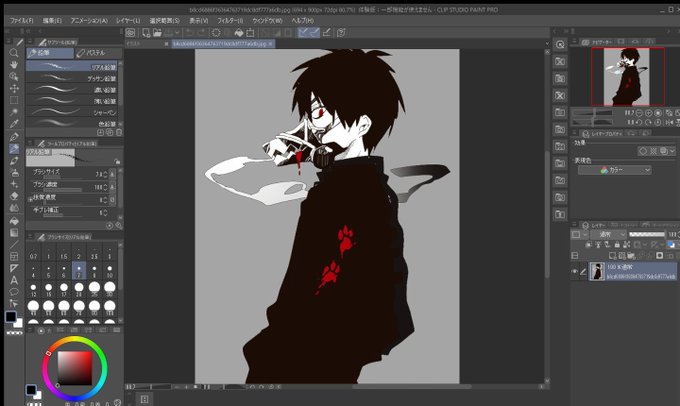Click the Border effect icon in Layer Property
Viewport: 680px width, 406px height.
pos(643,151)
